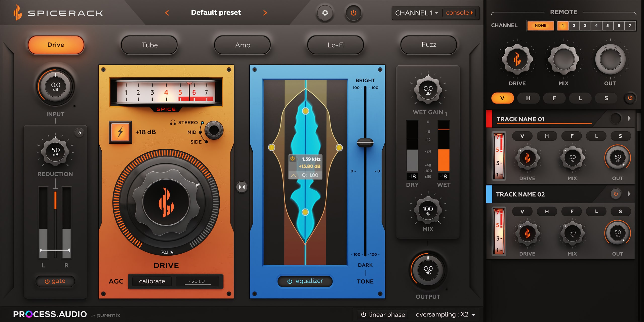644x322 pixels.
Task: Go to the previous preset arrow
Action: (167, 13)
